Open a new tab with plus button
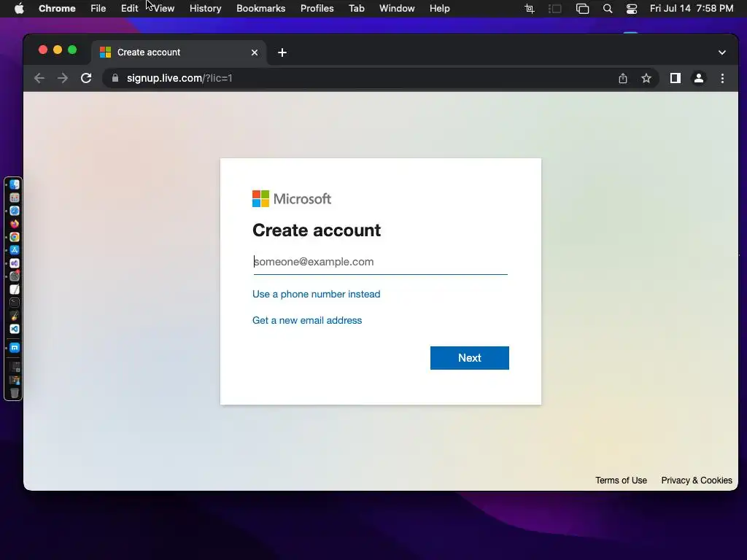 coord(282,52)
